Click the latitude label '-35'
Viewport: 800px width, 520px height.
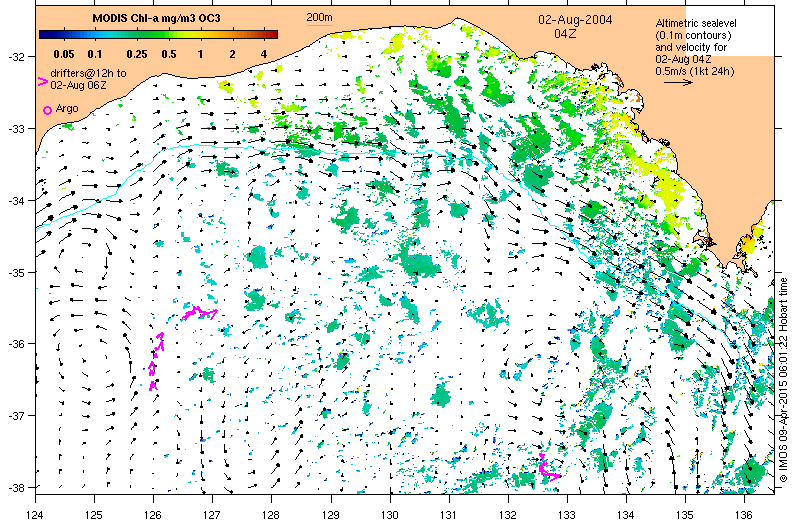[15, 273]
